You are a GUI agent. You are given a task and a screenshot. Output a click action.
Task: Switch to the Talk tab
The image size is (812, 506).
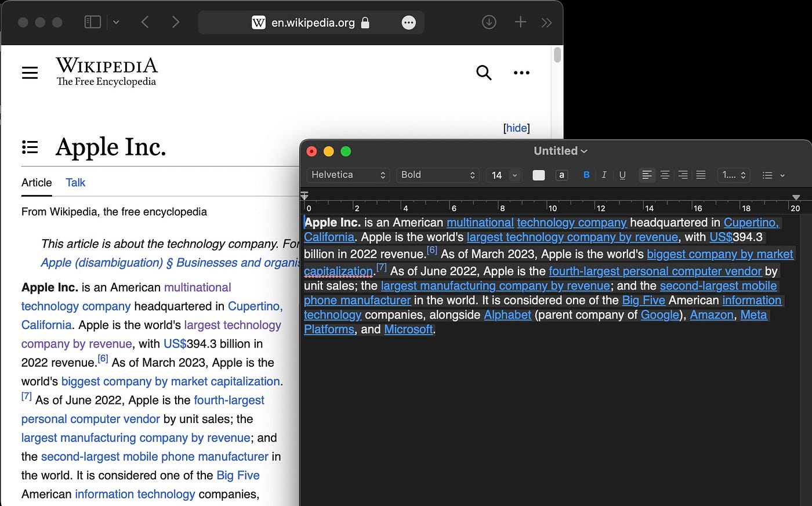click(x=75, y=183)
